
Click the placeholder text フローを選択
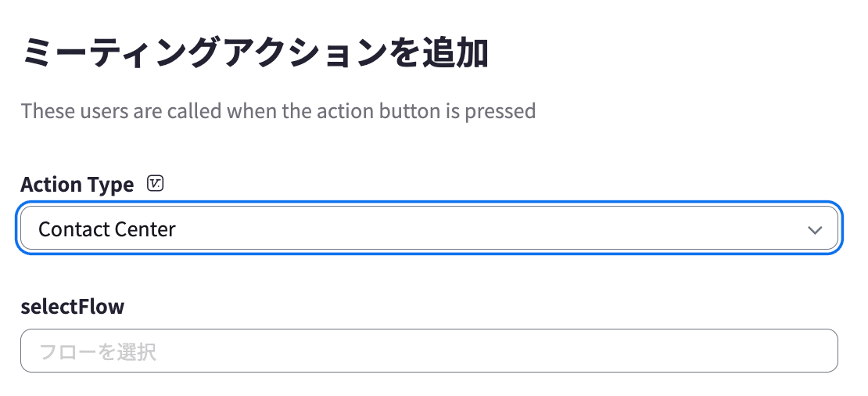[98, 351]
